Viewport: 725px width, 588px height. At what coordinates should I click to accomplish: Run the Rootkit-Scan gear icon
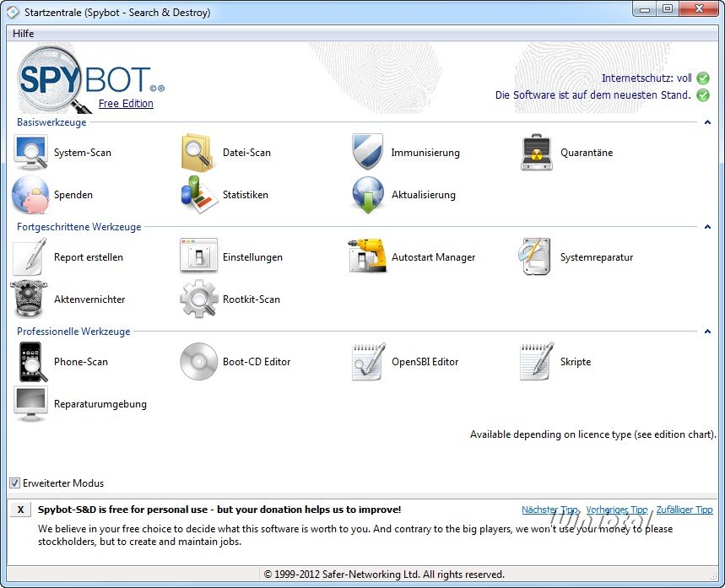click(x=199, y=299)
